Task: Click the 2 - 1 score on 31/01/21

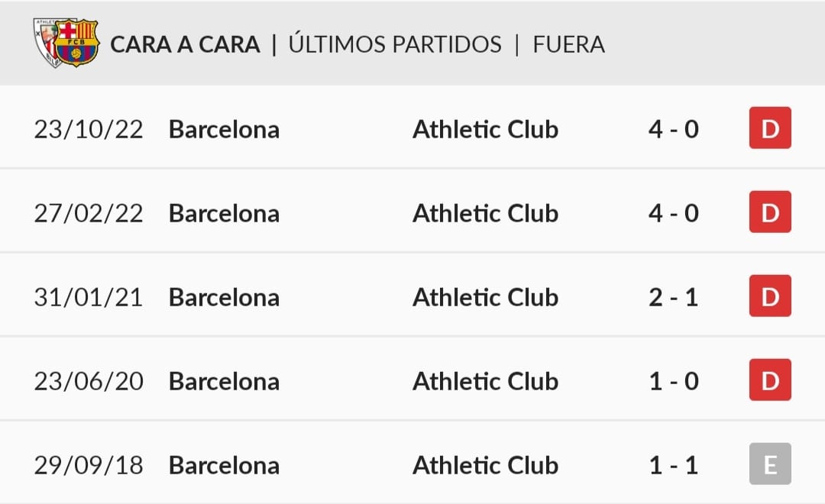Action: (x=674, y=297)
